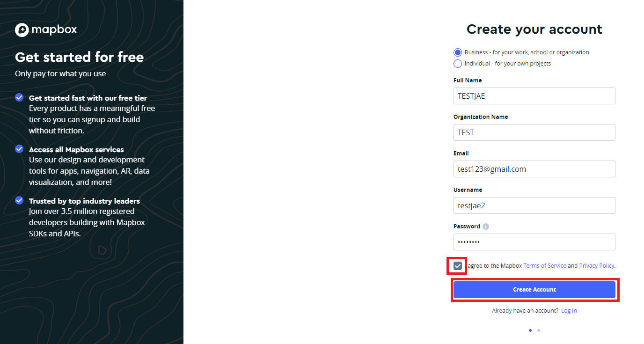Click the password info icon
This screenshot has height=344, width=644.
pos(486,227)
